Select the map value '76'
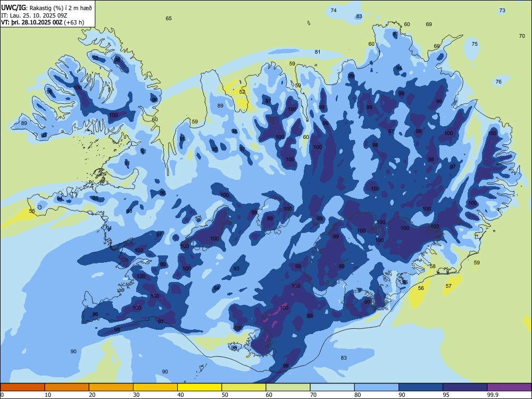Image resolution: width=532 pixels, height=399 pixels. 498,81
